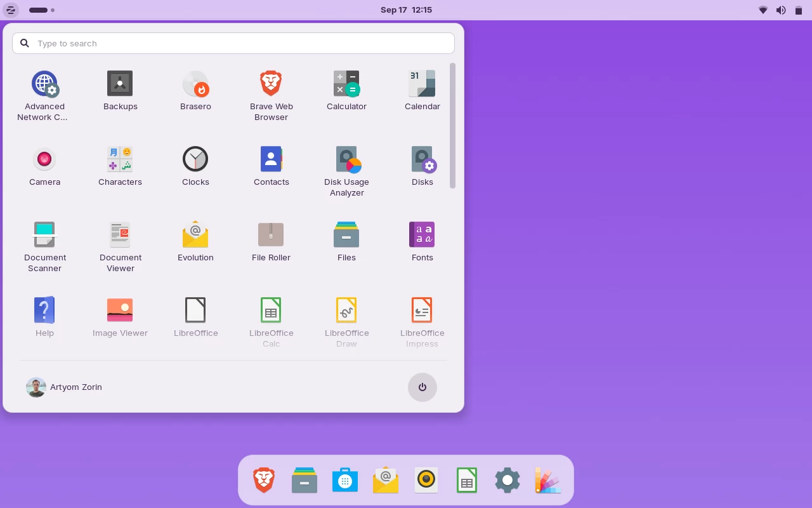
Task: Launch Zorin Appearance from the dock
Action: (547, 480)
